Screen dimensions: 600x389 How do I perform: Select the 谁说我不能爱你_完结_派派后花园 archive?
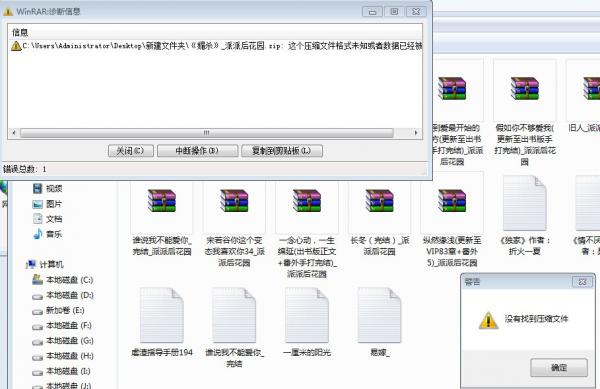(x=161, y=200)
